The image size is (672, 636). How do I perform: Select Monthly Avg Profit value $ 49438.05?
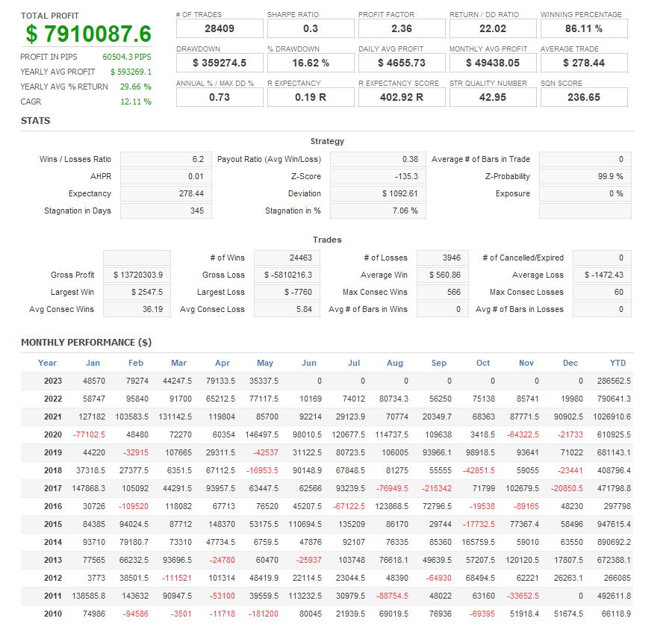pyautogui.click(x=493, y=63)
